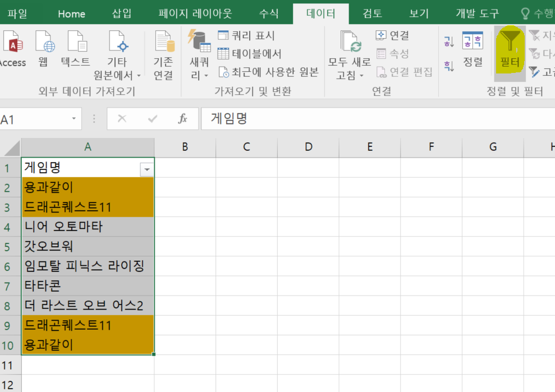
Task: Open 기존 연결 existing connections
Action: [163, 55]
